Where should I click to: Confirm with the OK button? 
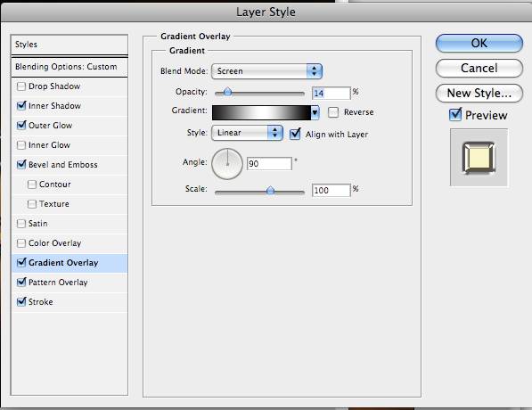tap(479, 43)
